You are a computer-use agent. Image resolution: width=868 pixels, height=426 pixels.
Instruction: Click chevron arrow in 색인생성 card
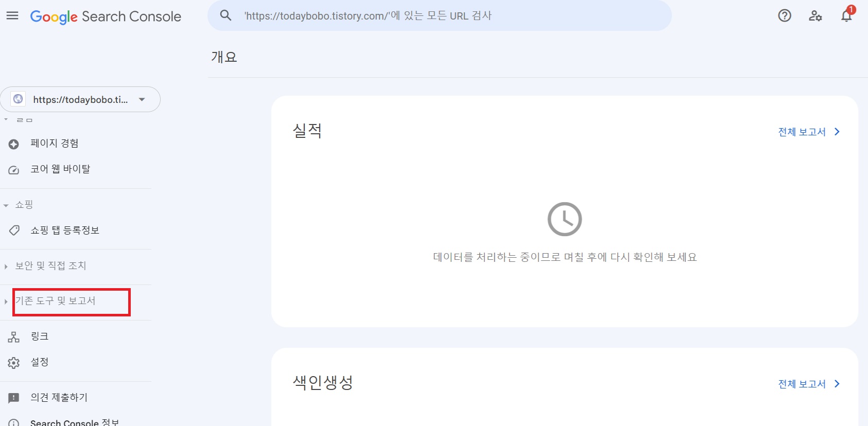click(x=837, y=384)
